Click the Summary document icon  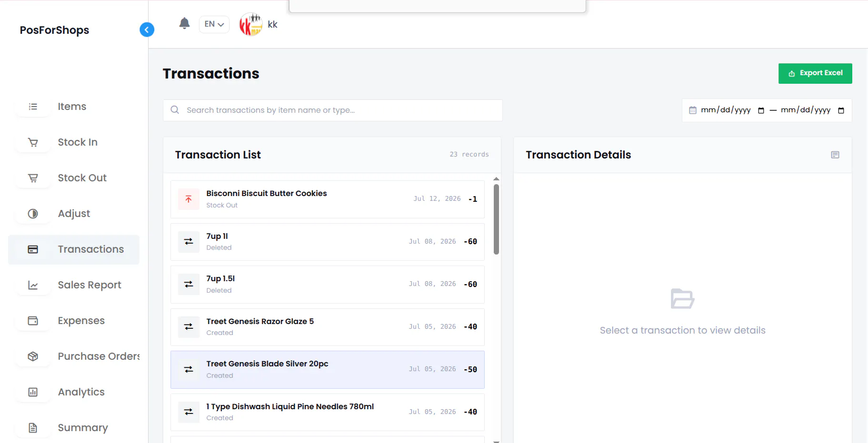(x=33, y=428)
